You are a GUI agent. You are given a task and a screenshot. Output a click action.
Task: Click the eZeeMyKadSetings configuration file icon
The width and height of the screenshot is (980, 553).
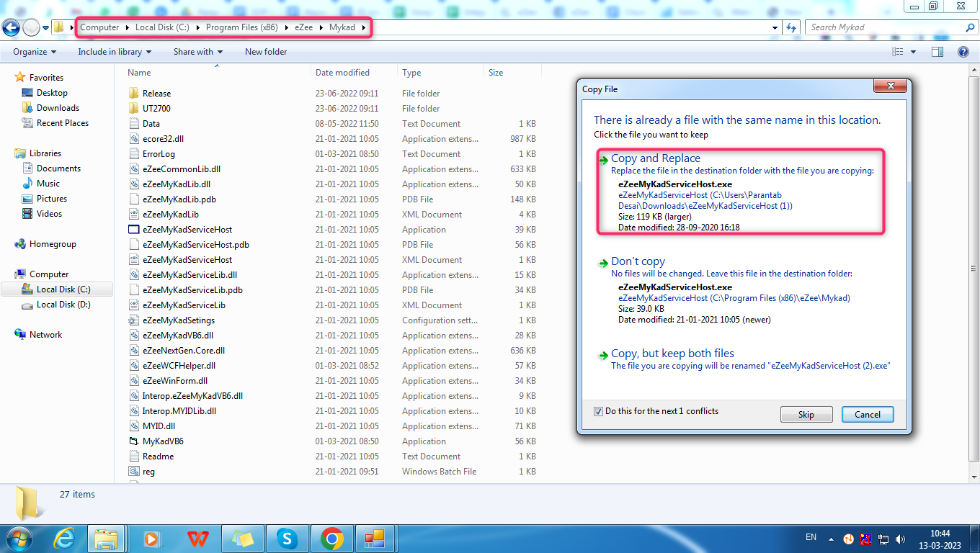(133, 320)
